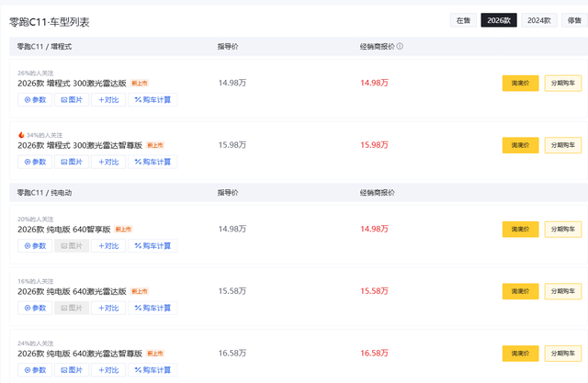Screen dimensions: 588x383
Task: Click info icon next to 经销商报价
Action: pos(400,46)
